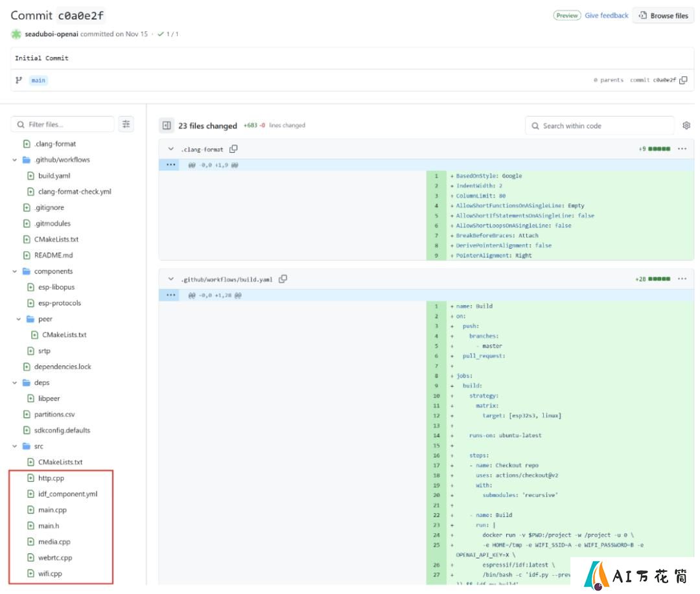
Task: Focus the Filter files input
Action: (62, 124)
